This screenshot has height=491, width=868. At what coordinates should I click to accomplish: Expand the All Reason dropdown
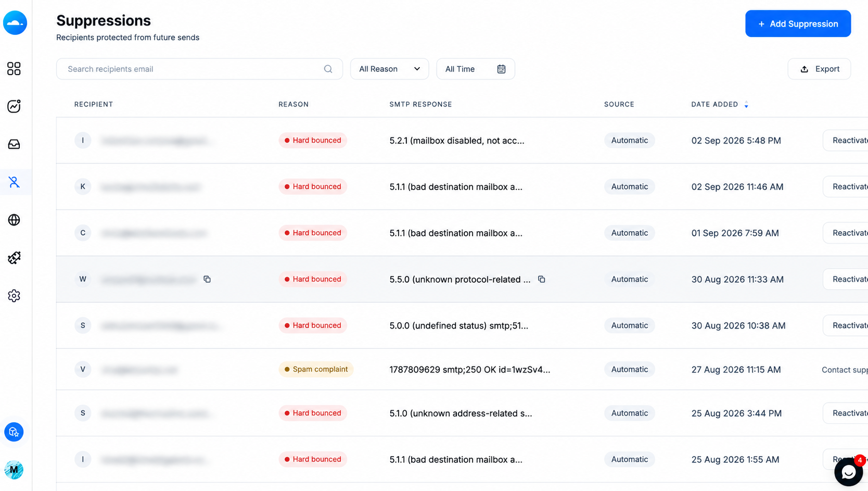tap(389, 69)
